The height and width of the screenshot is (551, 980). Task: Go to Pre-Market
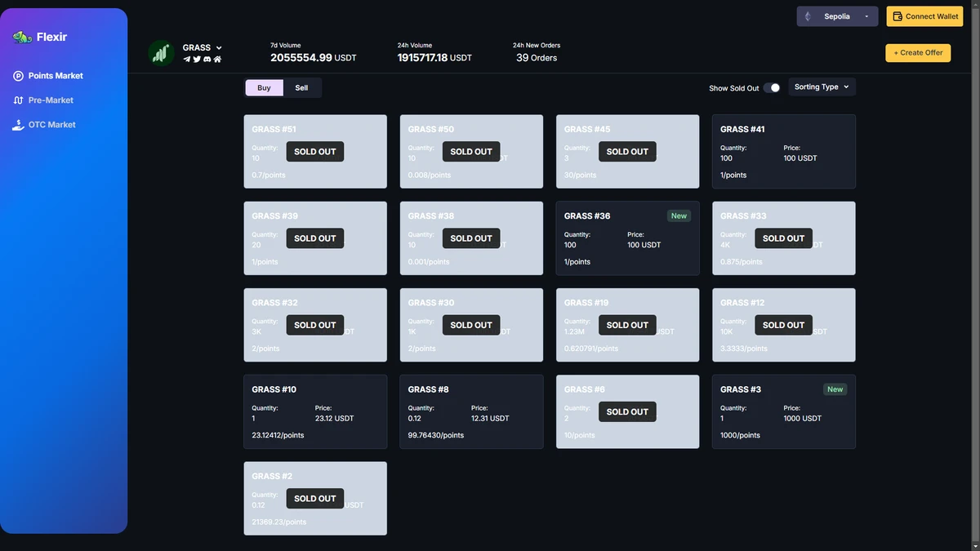point(51,100)
